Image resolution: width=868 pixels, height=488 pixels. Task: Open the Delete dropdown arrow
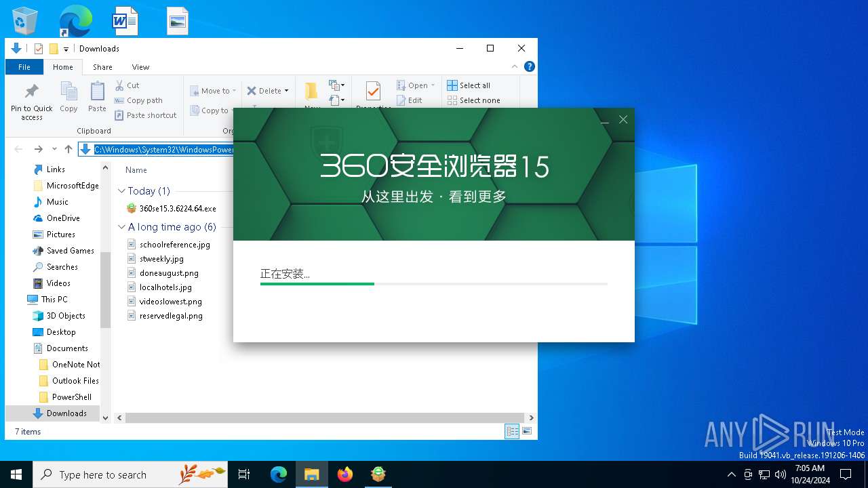coord(286,91)
